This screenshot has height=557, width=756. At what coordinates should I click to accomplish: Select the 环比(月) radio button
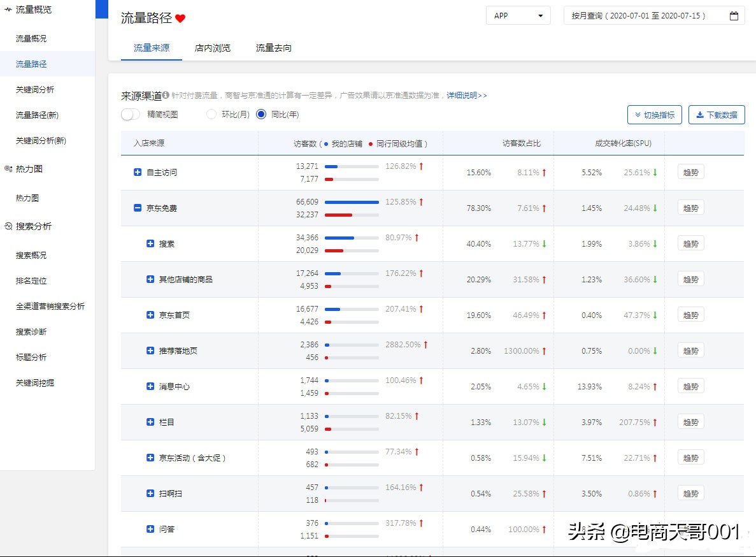(211, 115)
